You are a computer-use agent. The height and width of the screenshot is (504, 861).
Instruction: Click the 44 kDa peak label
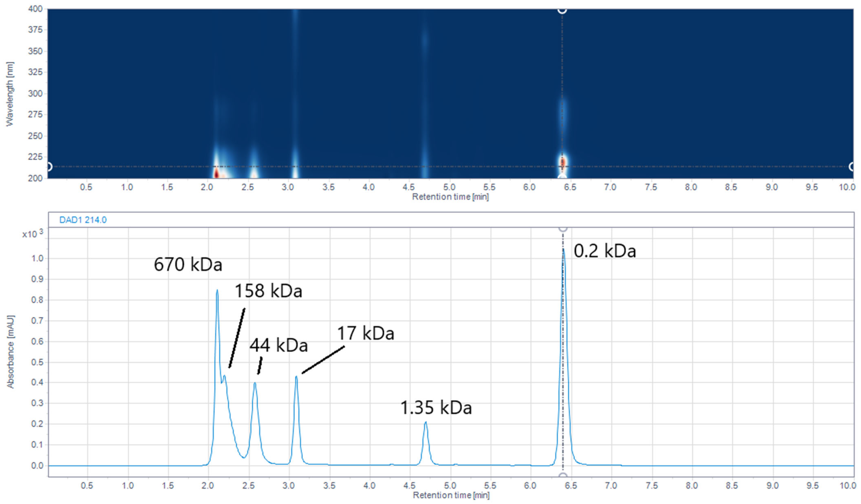click(278, 345)
